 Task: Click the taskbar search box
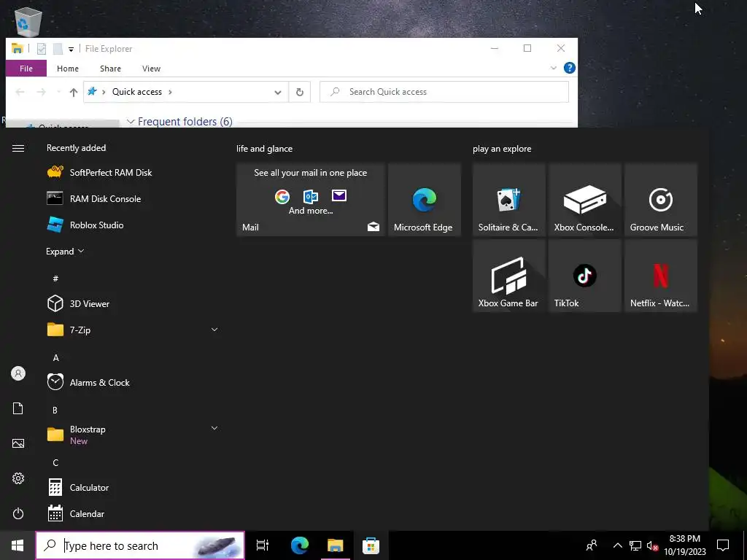140,545
